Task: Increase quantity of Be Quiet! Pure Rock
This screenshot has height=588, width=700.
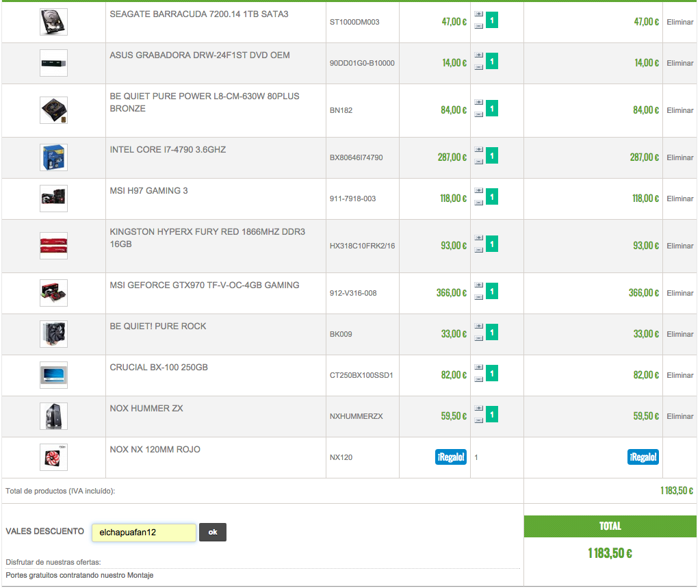Action: [478, 327]
